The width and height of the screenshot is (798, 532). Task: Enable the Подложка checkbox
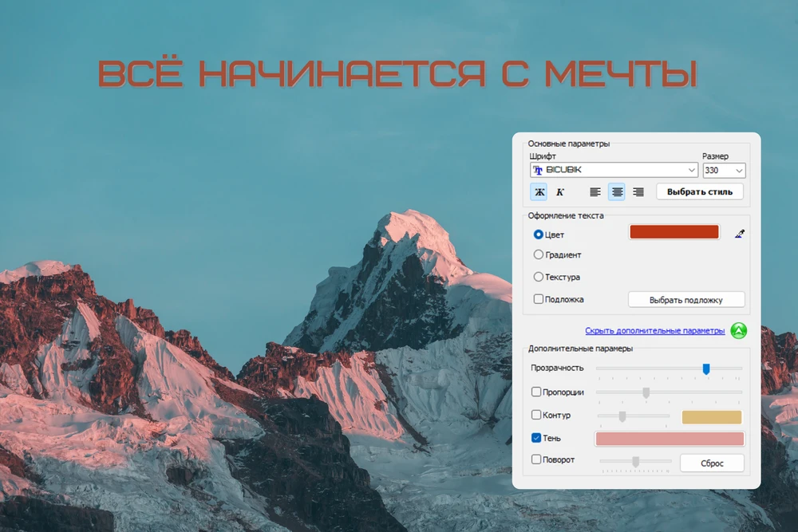(539, 300)
